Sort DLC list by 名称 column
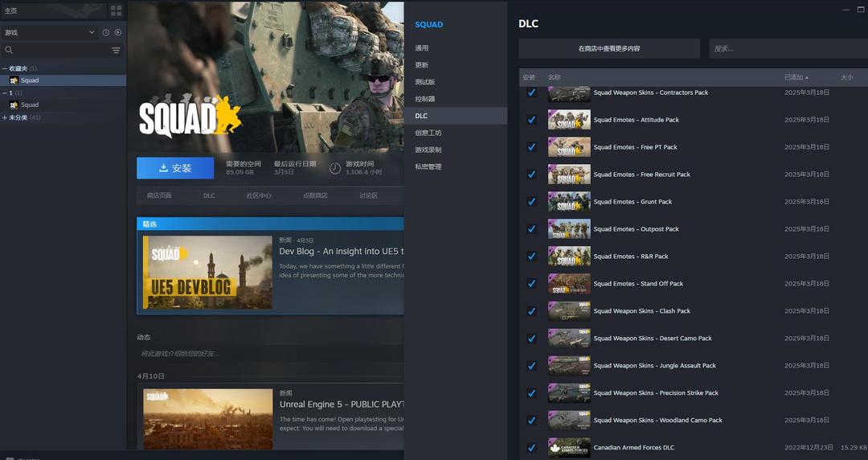868x460 pixels. (x=554, y=77)
